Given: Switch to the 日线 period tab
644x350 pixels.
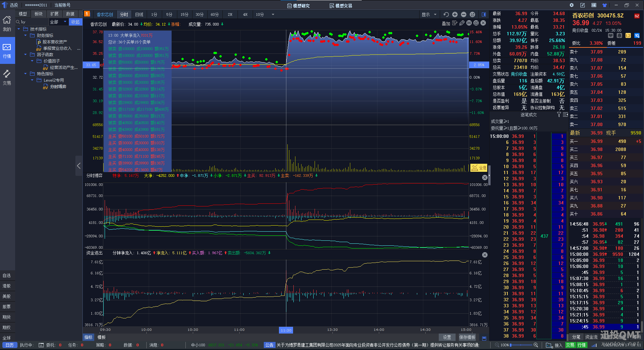Looking at the screenshot, I should pyautogui.click(x=139, y=14).
